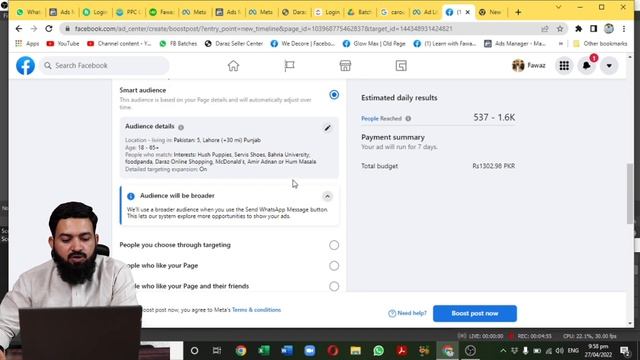This screenshot has width=640, height=360.
Task: Select People you choose through targeting
Action: [334, 245]
